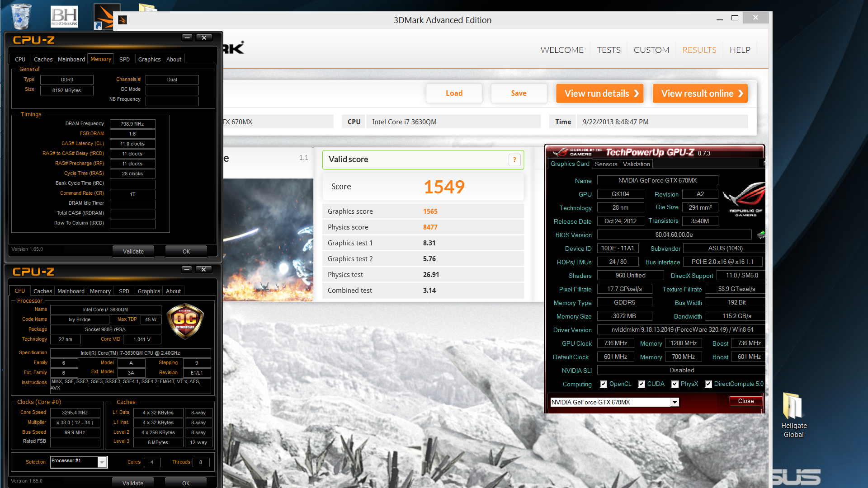This screenshot has height=488, width=868.
Task: Click the Gigabyte OC badge in CPU-Z
Action: (185, 321)
